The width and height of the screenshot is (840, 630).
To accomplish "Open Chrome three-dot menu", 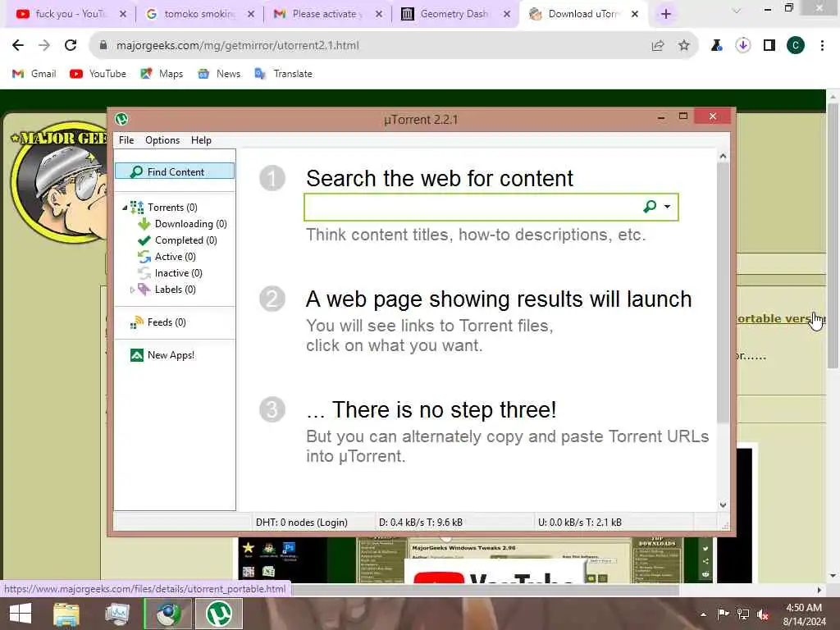I will 822,46.
